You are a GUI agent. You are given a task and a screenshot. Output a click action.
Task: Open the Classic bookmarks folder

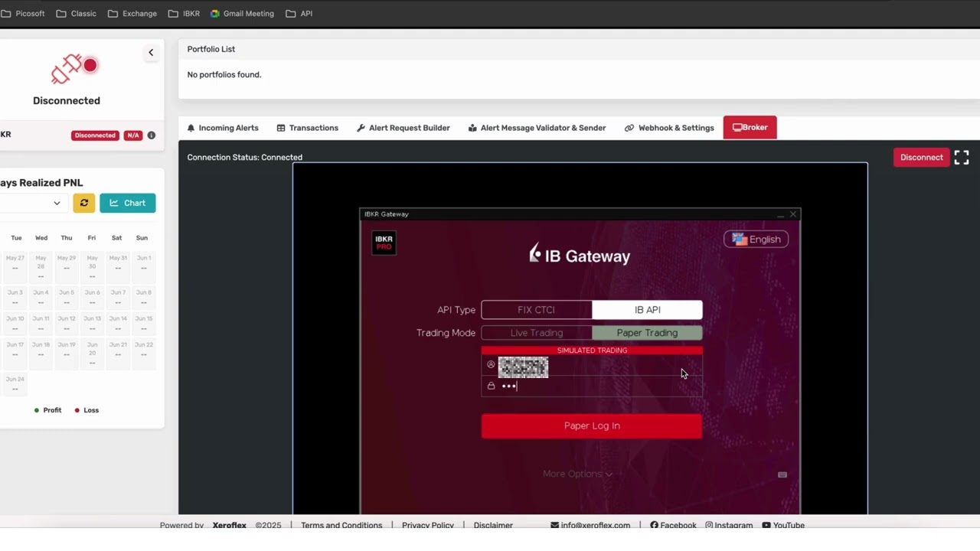pos(76,14)
